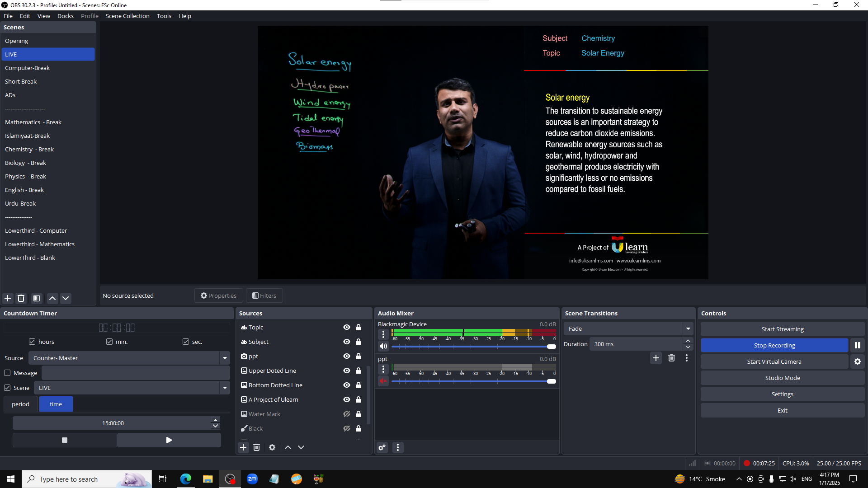Stop the countdown timer
This screenshot has width=868, height=488.
pyautogui.click(x=65, y=440)
